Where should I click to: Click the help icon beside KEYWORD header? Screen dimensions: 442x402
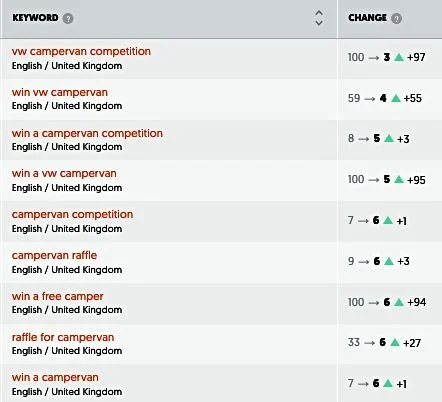[x=68, y=18]
